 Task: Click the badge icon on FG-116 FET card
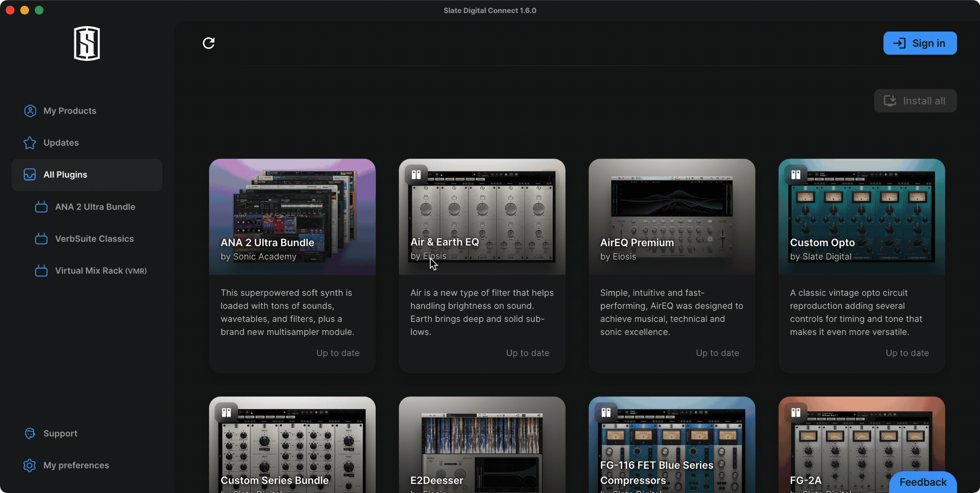606,412
